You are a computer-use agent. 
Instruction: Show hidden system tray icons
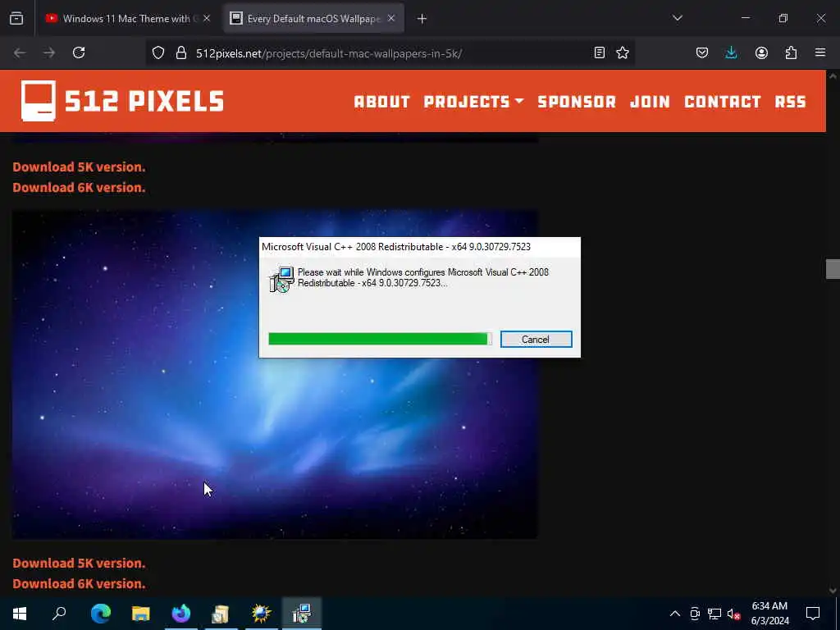675,614
